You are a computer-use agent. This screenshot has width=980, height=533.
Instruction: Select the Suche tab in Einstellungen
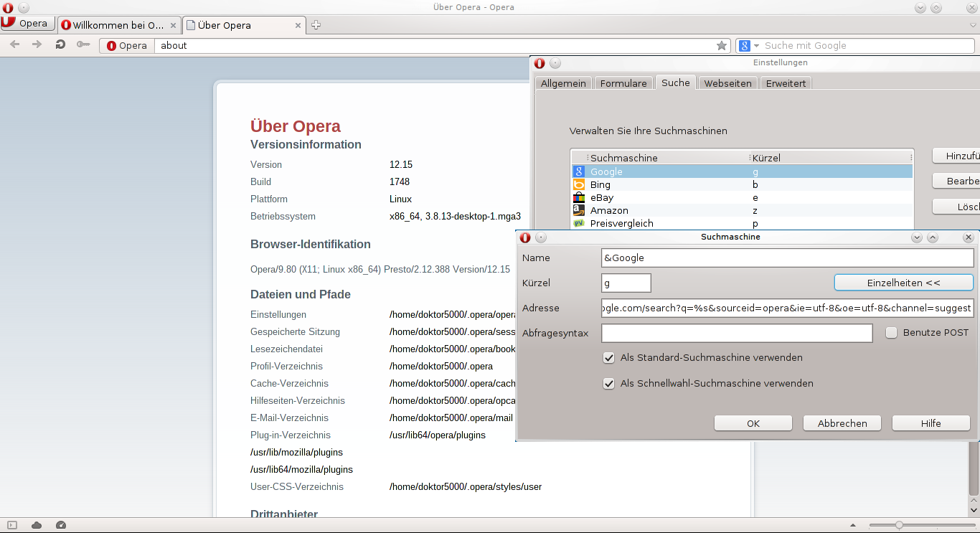676,82
